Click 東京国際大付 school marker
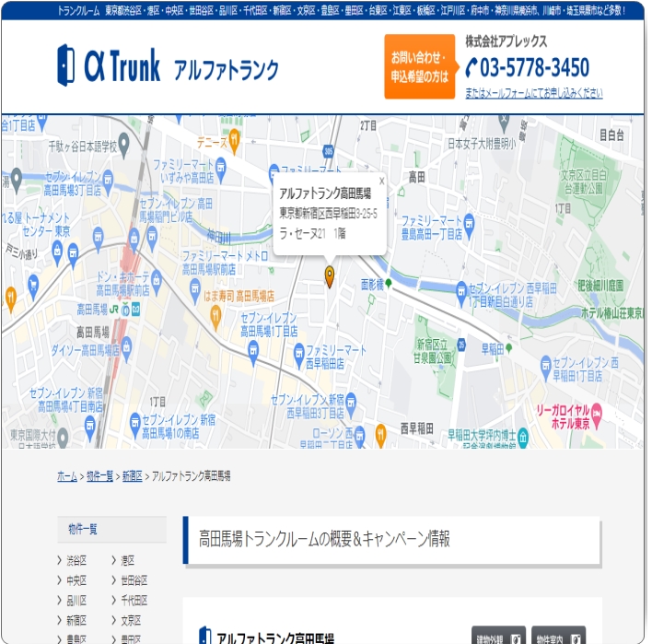 [63, 438]
